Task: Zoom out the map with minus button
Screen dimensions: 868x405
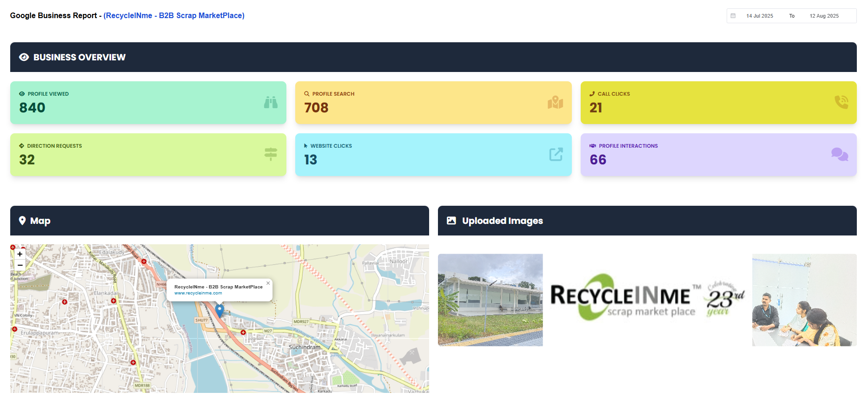Action: tap(20, 265)
